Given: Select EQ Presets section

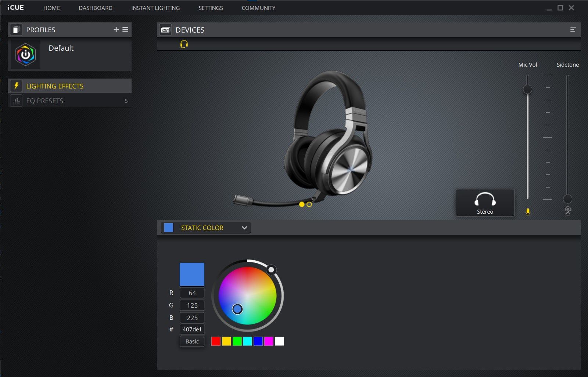Looking at the screenshot, I should pyautogui.click(x=70, y=101).
